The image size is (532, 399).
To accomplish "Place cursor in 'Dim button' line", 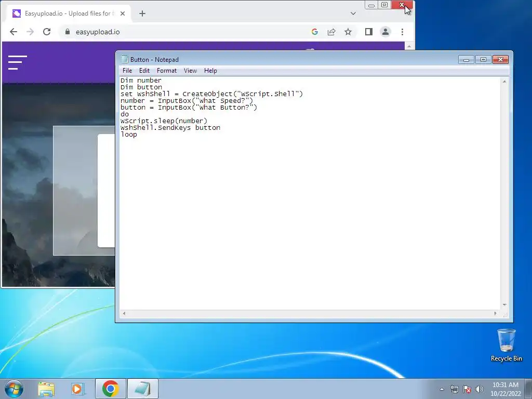I will pos(141,87).
